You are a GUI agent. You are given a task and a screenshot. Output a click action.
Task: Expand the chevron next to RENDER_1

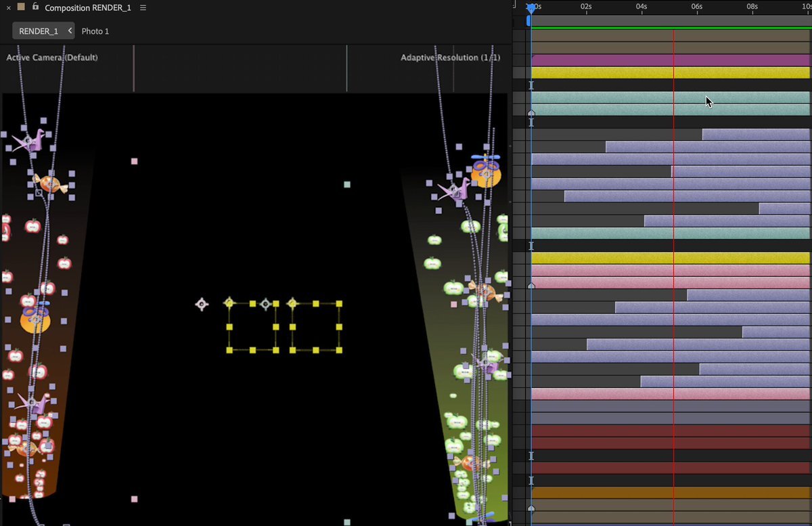[70, 31]
